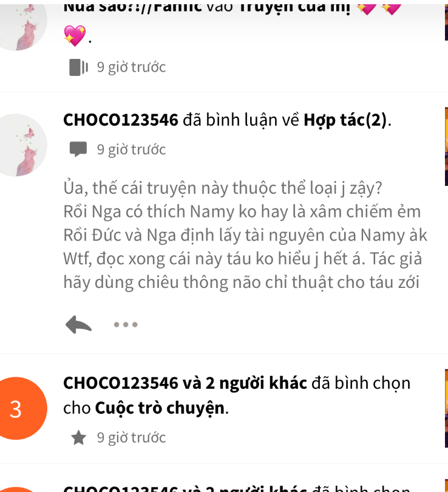
Task: Open the chapter link Cuộc trò chuyện
Action: click(160, 408)
